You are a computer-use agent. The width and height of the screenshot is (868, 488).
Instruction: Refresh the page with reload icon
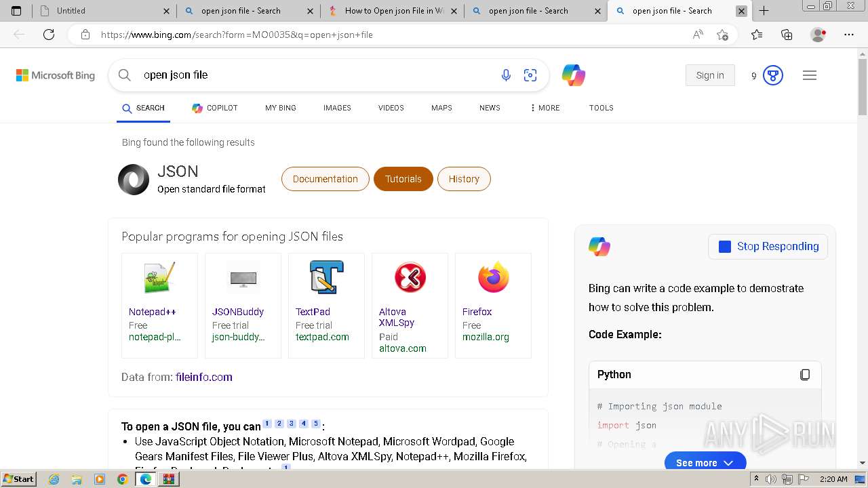49,35
